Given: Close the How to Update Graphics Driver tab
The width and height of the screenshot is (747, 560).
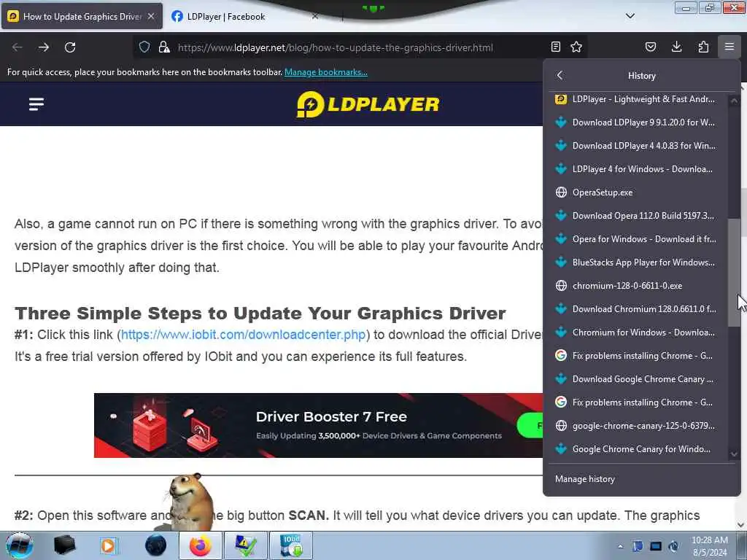Looking at the screenshot, I should click(151, 16).
